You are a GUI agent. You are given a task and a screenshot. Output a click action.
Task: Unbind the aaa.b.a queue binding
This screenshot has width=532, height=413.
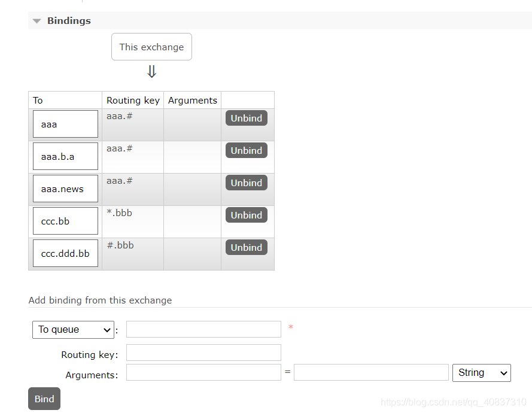point(247,150)
